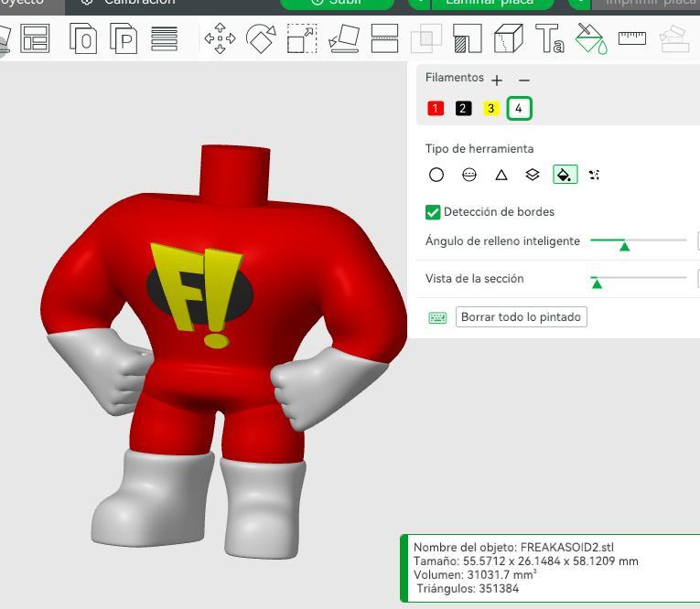
Task: Click Borrar todo lo pintado button
Action: click(x=521, y=317)
